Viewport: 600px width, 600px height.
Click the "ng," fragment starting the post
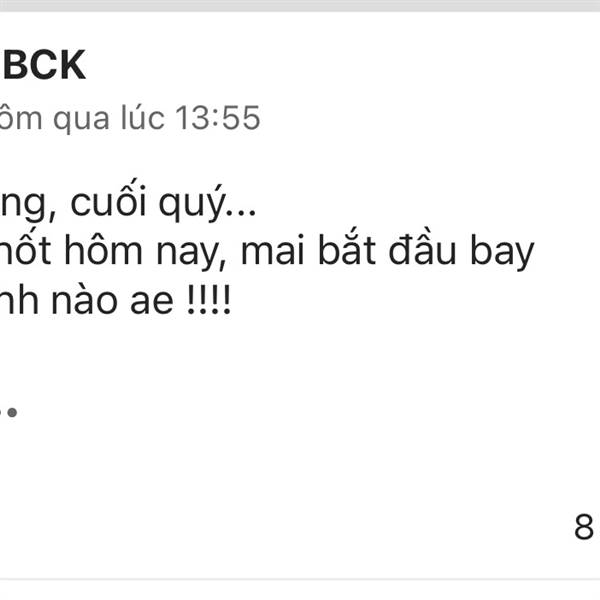point(28,204)
